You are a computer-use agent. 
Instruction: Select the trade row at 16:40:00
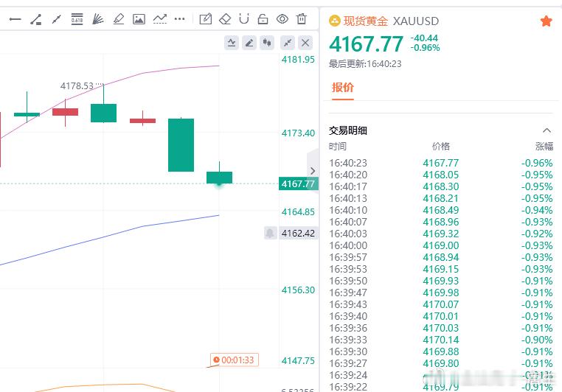(x=441, y=245)
